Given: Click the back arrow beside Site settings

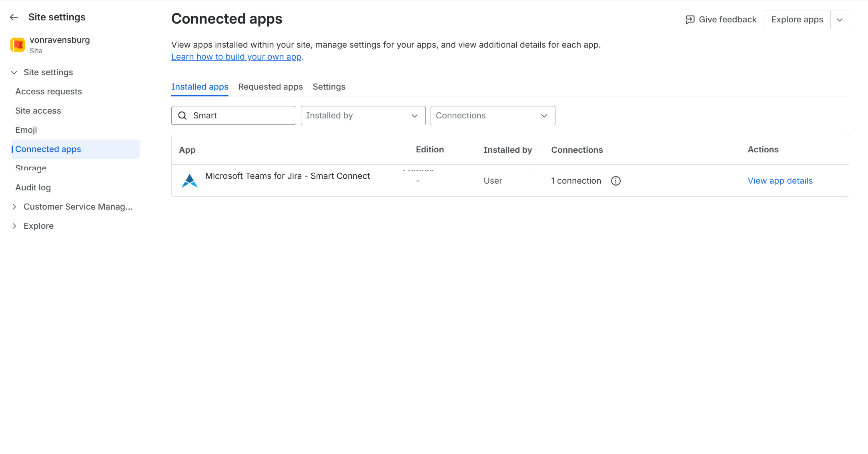Looking at the screenshot, I should 14,17.
